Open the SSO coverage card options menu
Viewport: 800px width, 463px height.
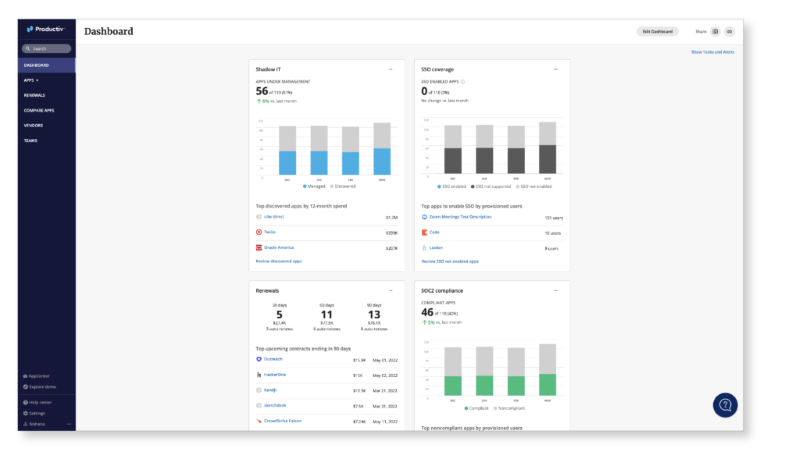[x=556, y=69]
